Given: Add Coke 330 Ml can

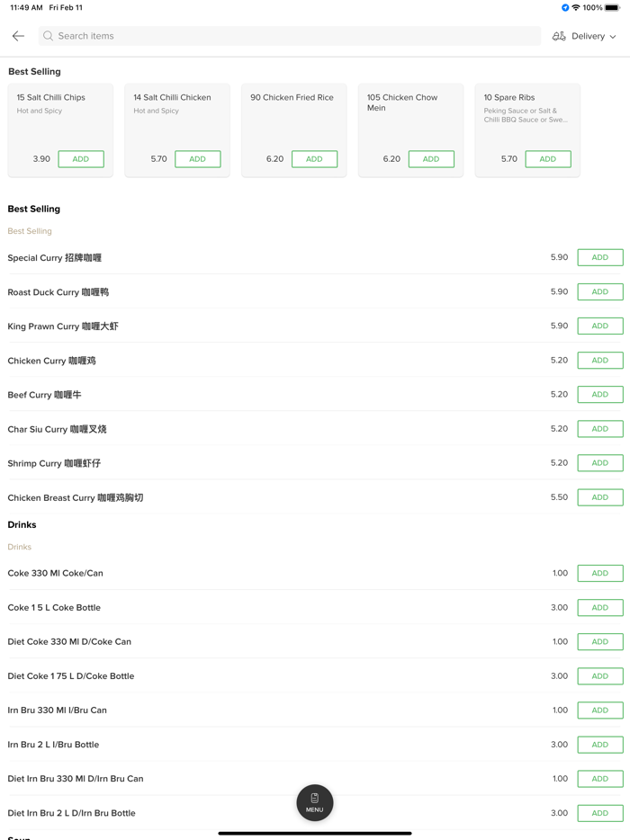Looking at the screenshot, I should tap(600, 573).
